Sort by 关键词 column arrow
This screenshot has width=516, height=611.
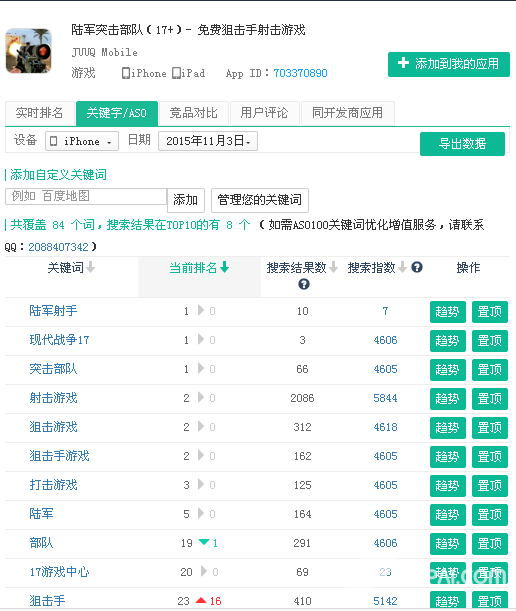[90, 268]
